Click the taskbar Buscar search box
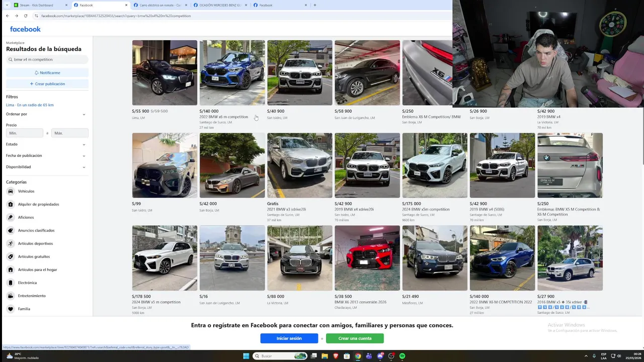 280,356
